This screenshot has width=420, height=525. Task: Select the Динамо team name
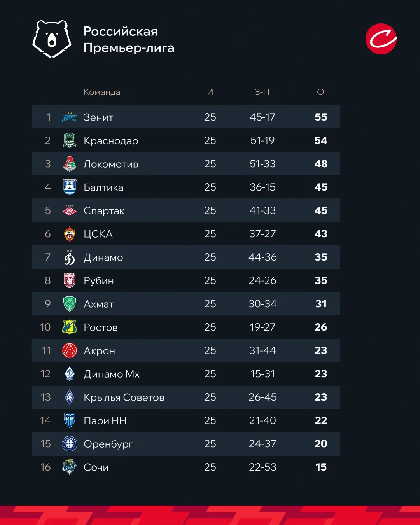click(103, 257)
